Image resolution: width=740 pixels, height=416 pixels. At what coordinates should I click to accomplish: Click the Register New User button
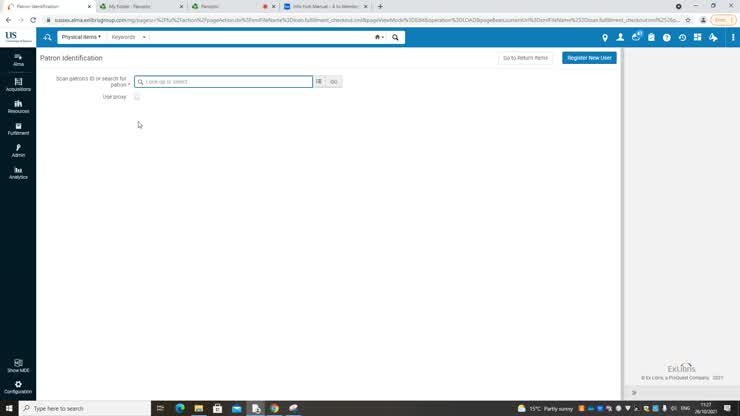click(x=589, y=58)
